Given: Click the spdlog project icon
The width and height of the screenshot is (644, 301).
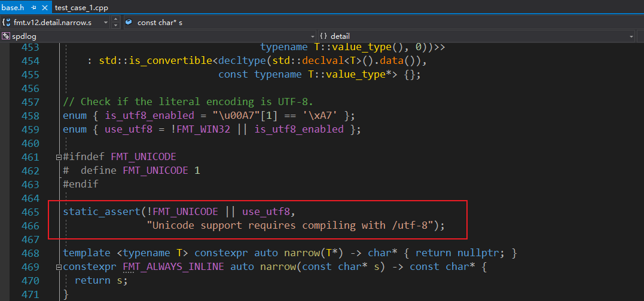Looking at the screenshot, I should pyautogui.click(x=6, y=36).
